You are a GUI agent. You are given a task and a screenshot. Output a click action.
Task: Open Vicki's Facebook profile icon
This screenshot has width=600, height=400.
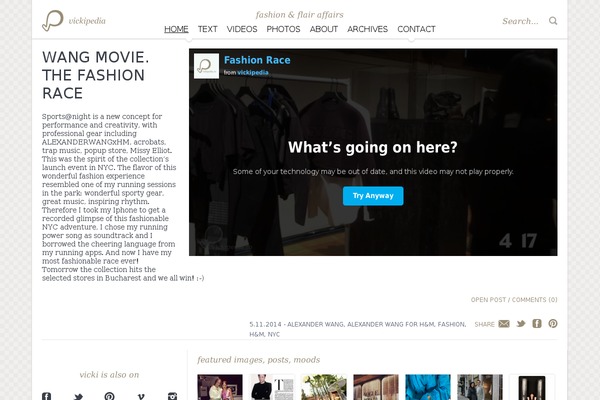pos(46,396)
